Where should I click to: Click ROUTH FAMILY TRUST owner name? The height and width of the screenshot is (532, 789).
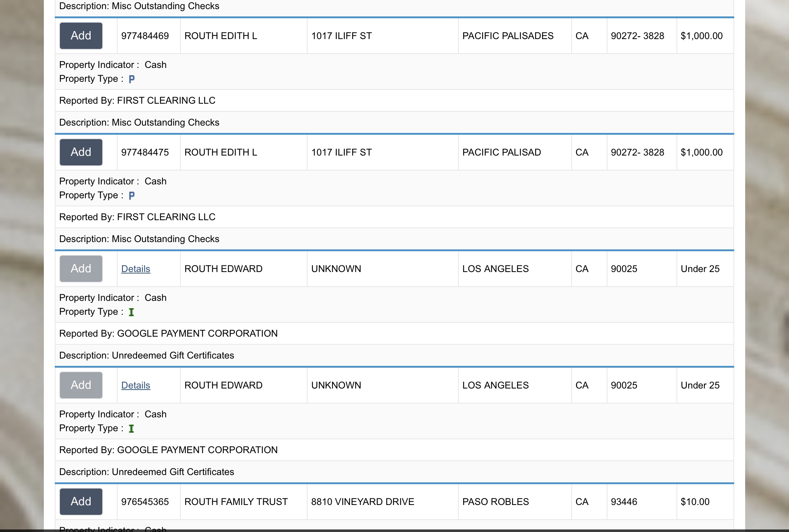point(236,502)
